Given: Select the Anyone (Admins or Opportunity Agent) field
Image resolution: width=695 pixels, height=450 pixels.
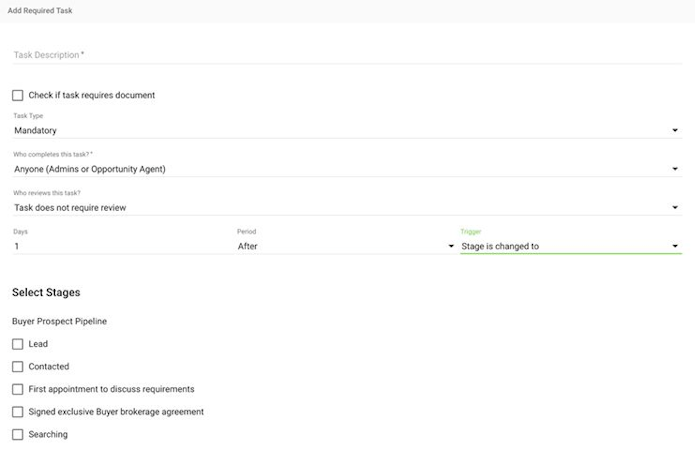Looking at the screenshot, I should pyautogui.click(x=340, y=169).
